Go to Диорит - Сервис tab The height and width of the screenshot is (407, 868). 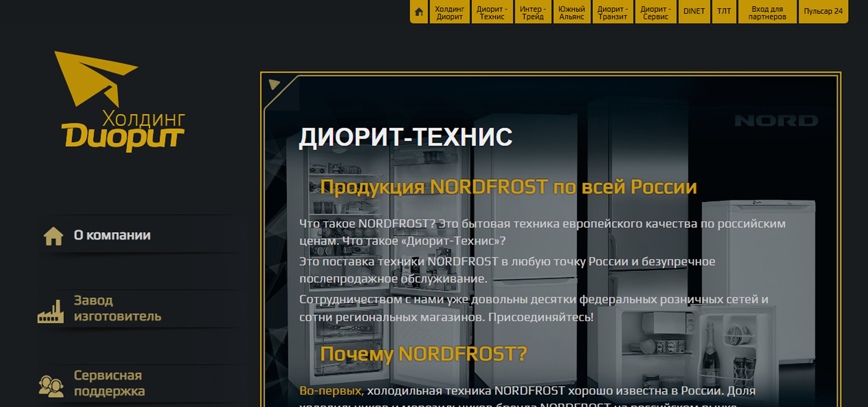pos(656,13)
